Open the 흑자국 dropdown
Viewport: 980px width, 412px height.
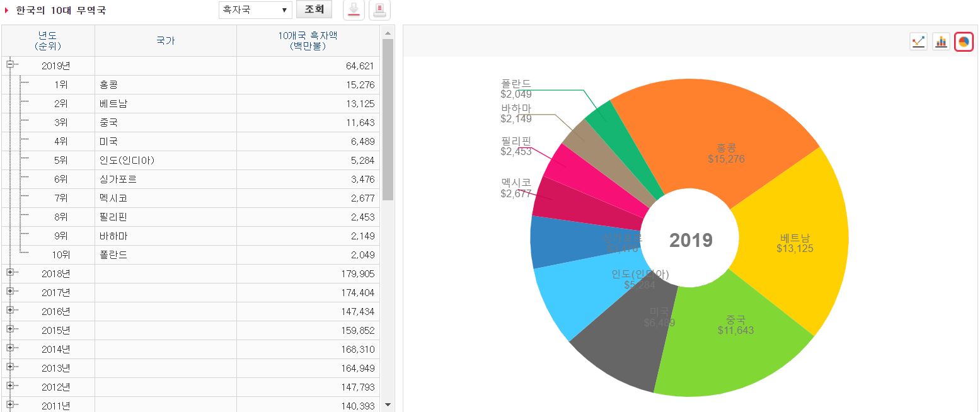[255, 10]
